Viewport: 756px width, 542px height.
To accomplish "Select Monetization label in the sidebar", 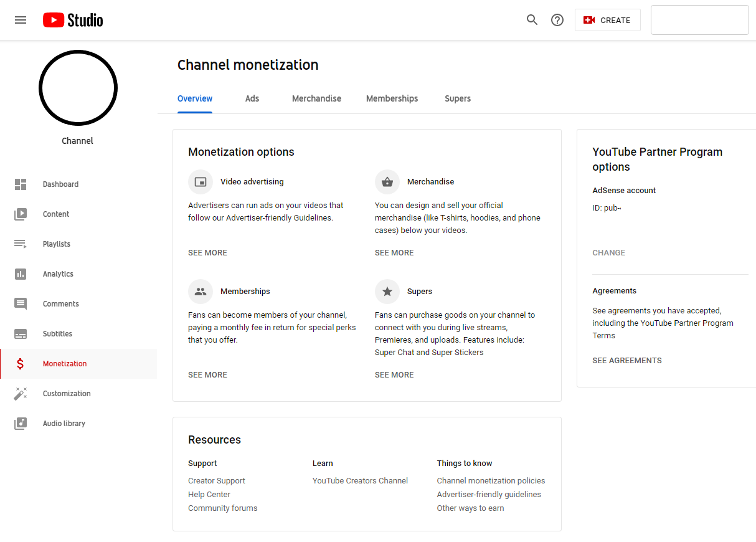I will point(65,364).
